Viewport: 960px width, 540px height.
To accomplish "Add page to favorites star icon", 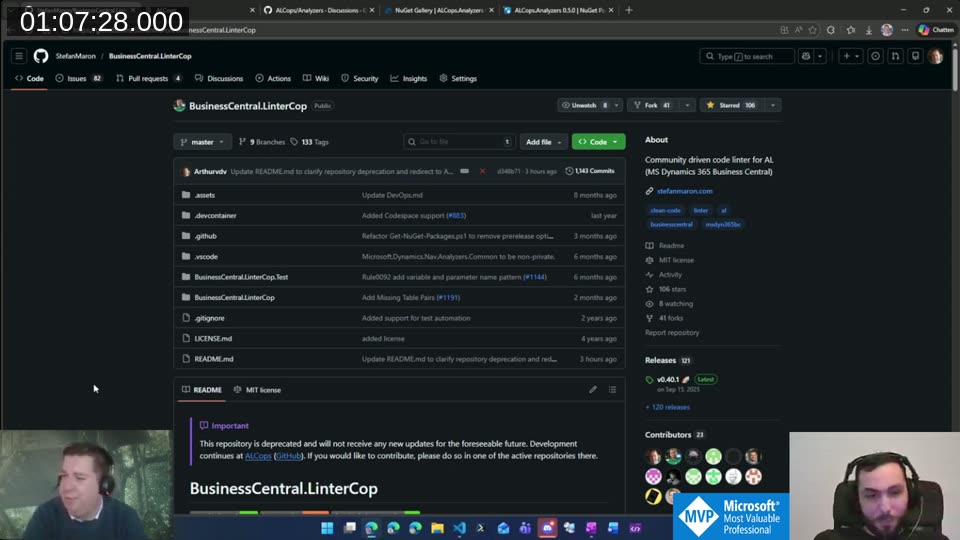I will [x=812, y=30].
